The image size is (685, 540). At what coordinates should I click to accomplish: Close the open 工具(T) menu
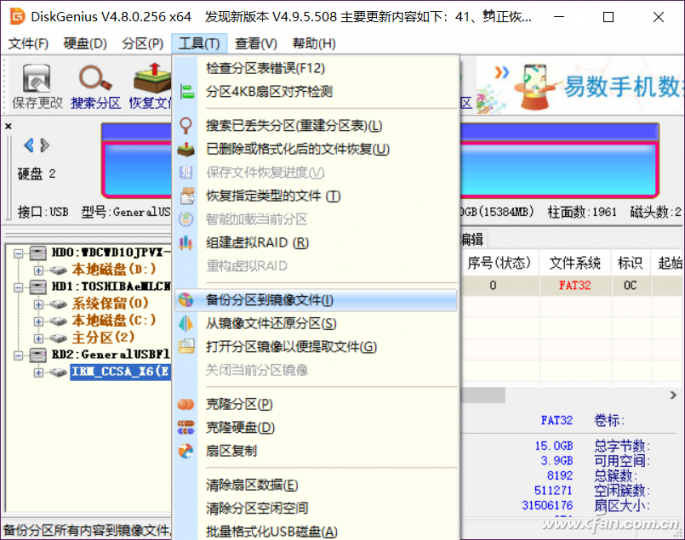tap(199, 44)
